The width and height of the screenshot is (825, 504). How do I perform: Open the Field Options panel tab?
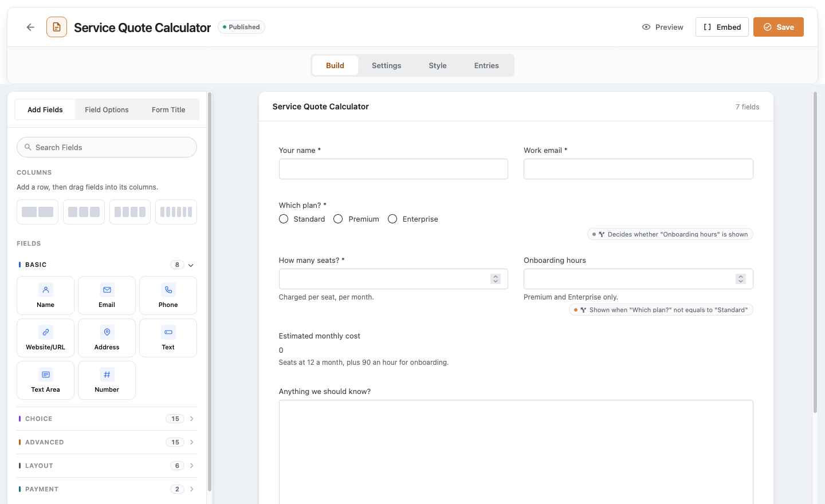(107, 109)
